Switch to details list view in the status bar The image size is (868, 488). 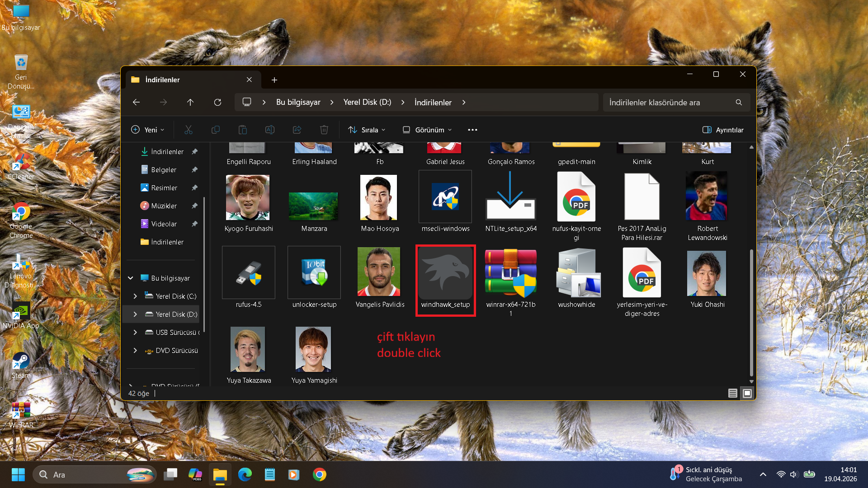[x=733, y=393]
